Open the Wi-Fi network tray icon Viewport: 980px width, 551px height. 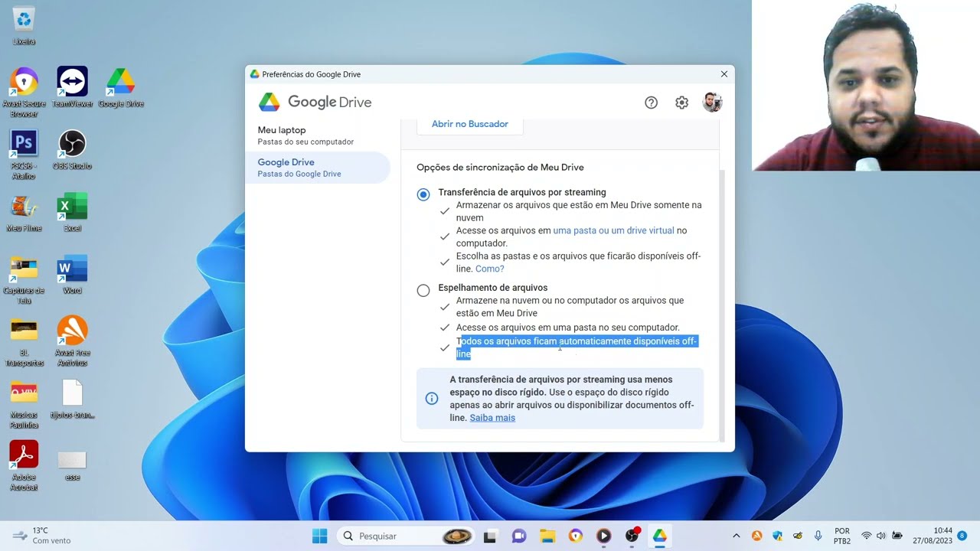(x=867, y=536)
